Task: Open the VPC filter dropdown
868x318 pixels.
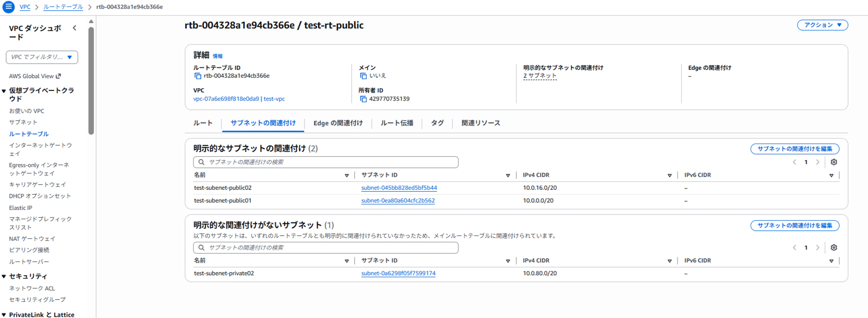Action: (x=42, y=57)
